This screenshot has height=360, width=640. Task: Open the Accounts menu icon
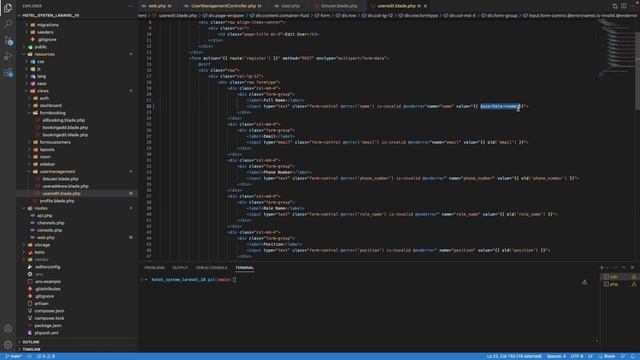pyautogui.click(x=8, y=329)
